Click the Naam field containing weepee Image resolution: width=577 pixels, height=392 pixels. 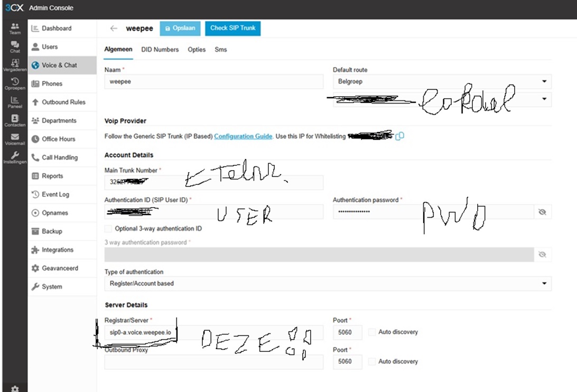tap(214, 81)
